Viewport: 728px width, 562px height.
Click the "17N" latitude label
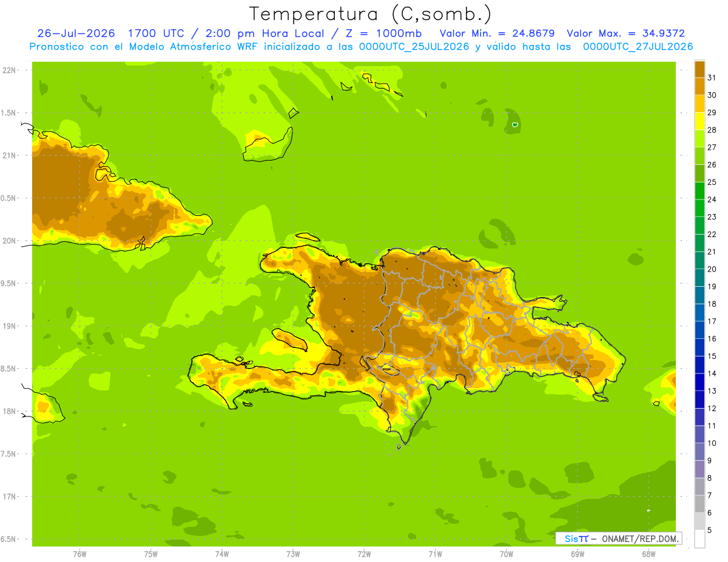click(8, 497)
